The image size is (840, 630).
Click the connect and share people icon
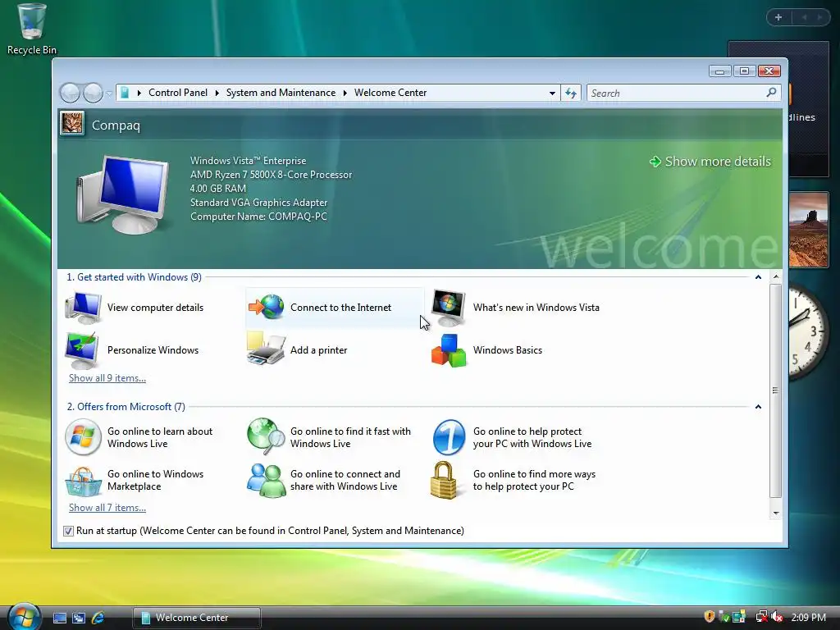(267, 480)
